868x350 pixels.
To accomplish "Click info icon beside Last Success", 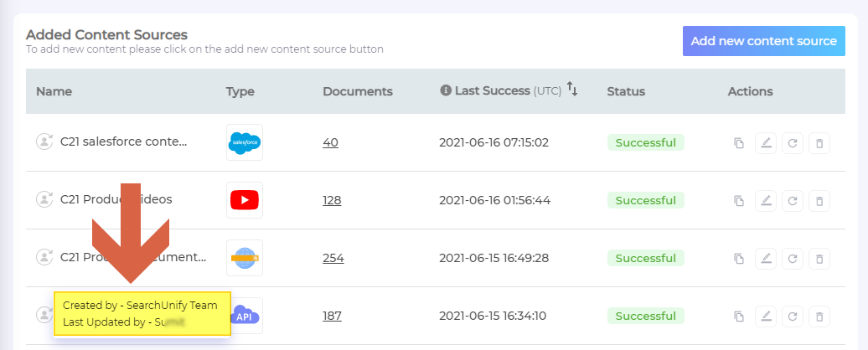I will coord(446,90).
